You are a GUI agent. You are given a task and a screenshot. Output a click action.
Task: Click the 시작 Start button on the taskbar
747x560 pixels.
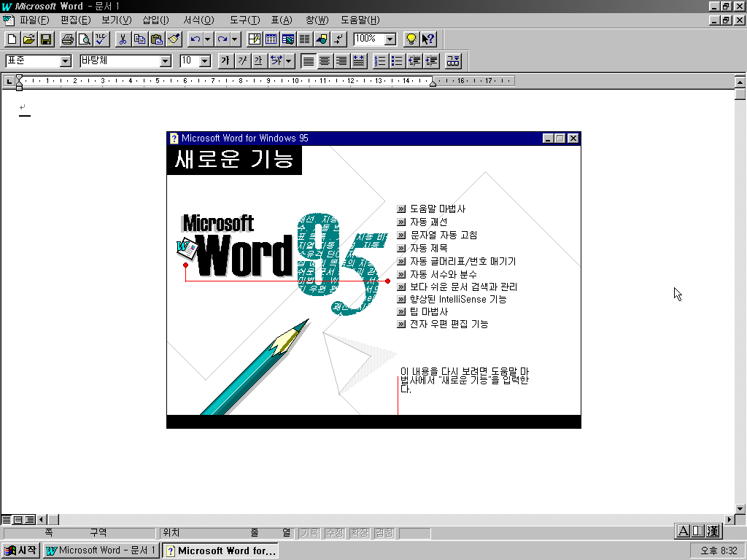pyautogui.click(x=20, y=551)
